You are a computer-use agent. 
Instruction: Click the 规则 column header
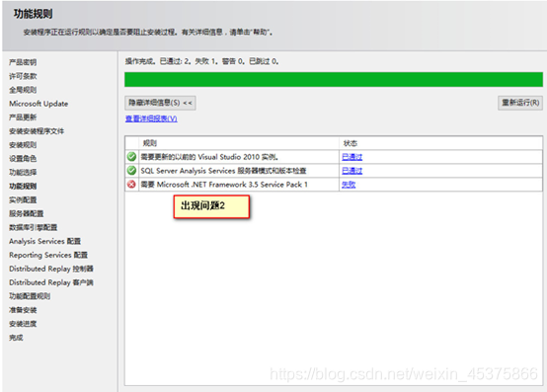pos(150,143)
